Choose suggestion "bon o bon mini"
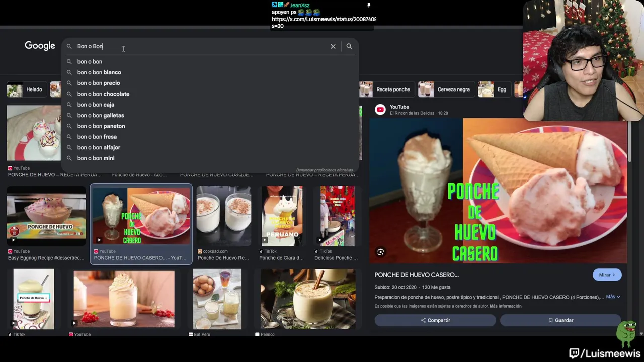Screen dimensions: 644x362 pos(96,158)
